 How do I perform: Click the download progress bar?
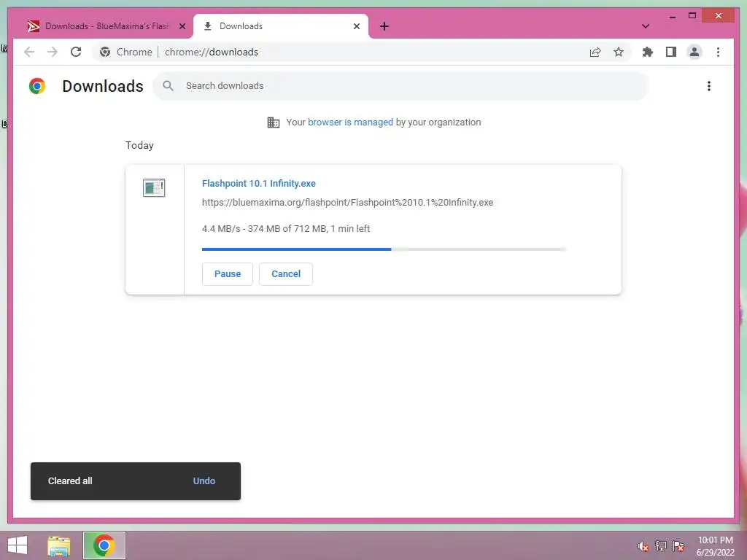click(x=384, y=249)
